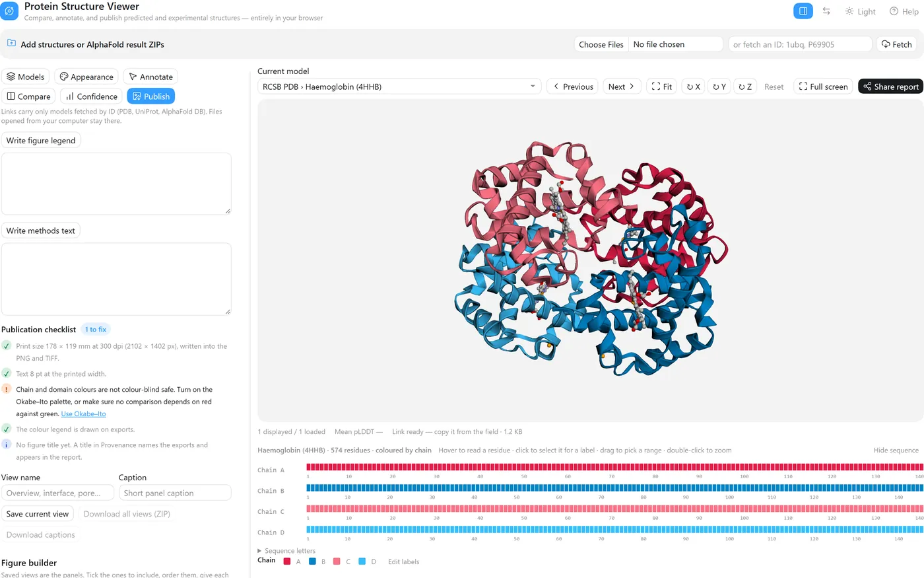Fit the structure to view
This screenshot has width=924, height=578.
(661, 87)
